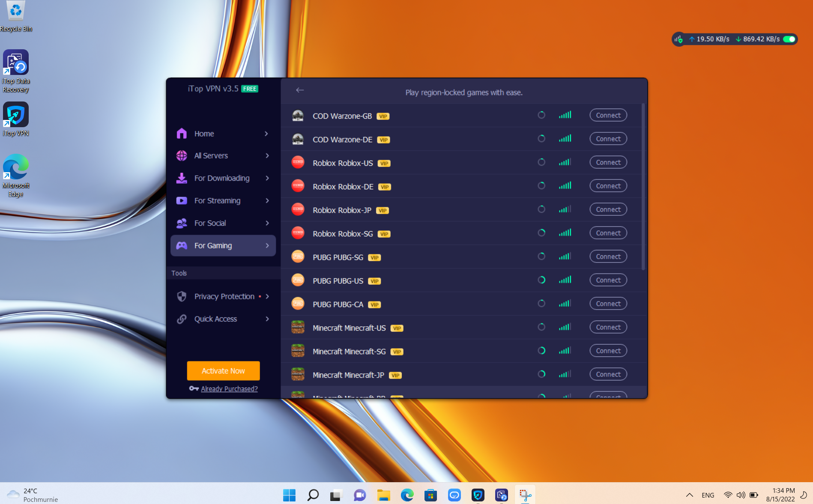Expand the For Downloading chevron
The image size is (813, 504).
(267, 178)
